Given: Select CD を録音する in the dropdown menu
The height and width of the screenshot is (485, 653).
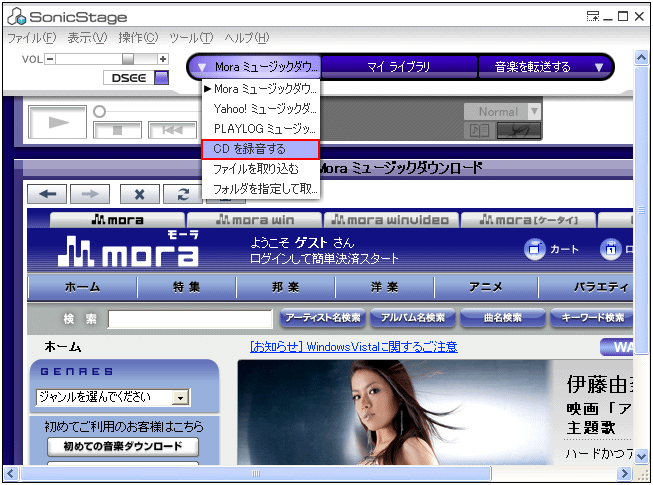Looking at the screenshot, I should point(260,149).
